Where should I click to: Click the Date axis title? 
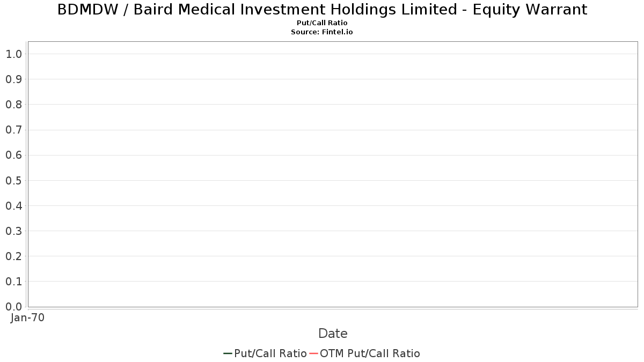333,334
